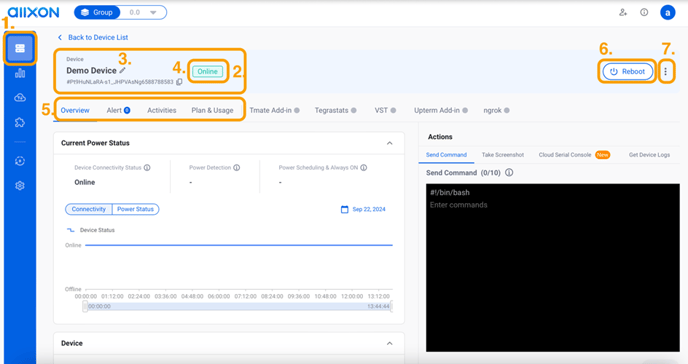Collapse the Current Power Status panel
The height and width of the screenshot is (364, 688).
pos(390,143)
